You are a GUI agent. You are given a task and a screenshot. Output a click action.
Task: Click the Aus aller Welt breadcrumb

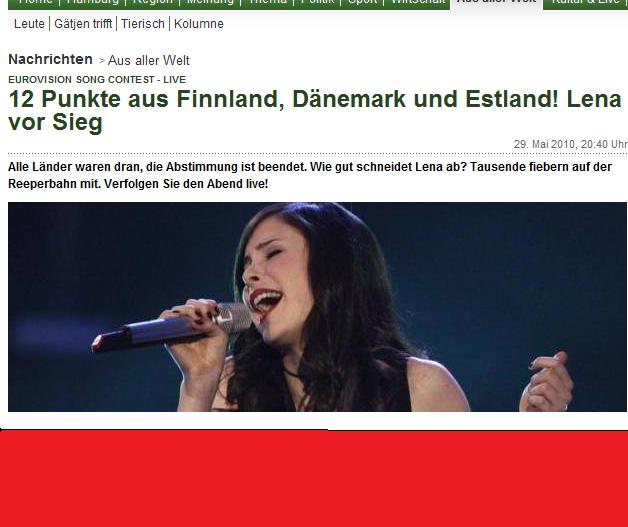[149, 60]
